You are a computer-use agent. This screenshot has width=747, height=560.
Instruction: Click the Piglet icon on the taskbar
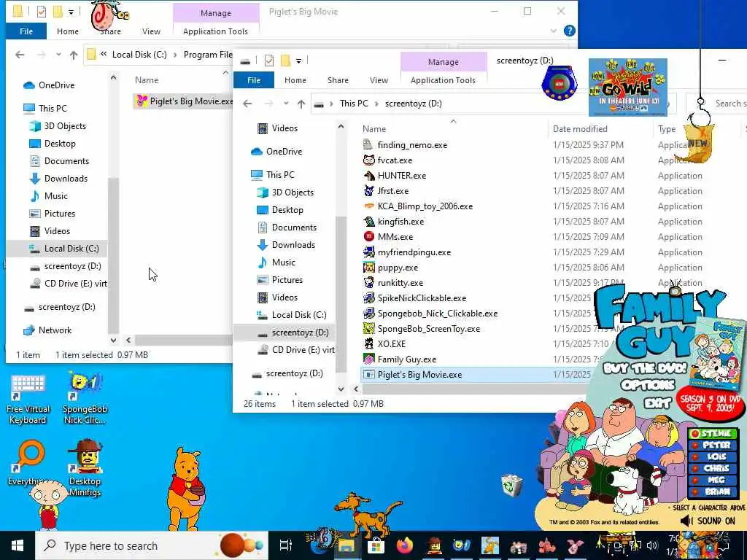pos(575,545)
